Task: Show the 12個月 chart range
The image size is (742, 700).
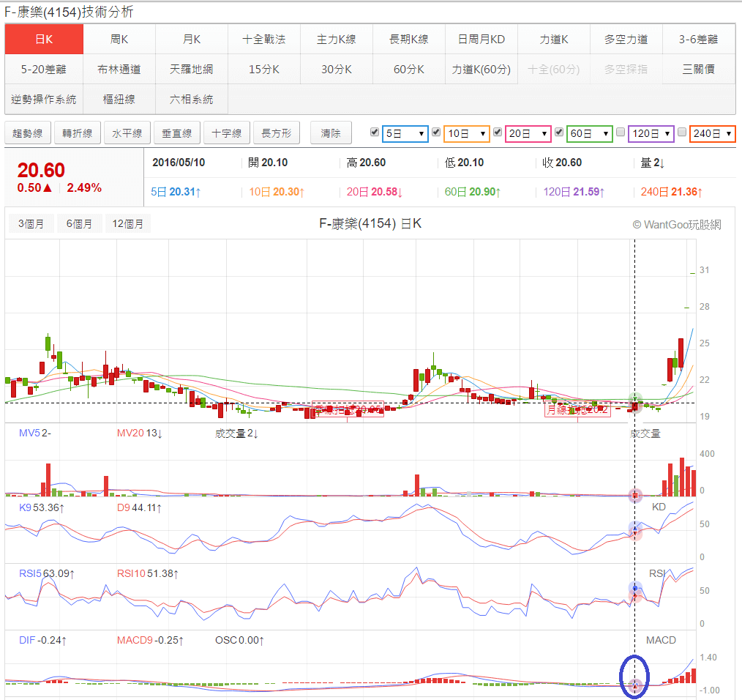Action: click(x=128, y=224)
